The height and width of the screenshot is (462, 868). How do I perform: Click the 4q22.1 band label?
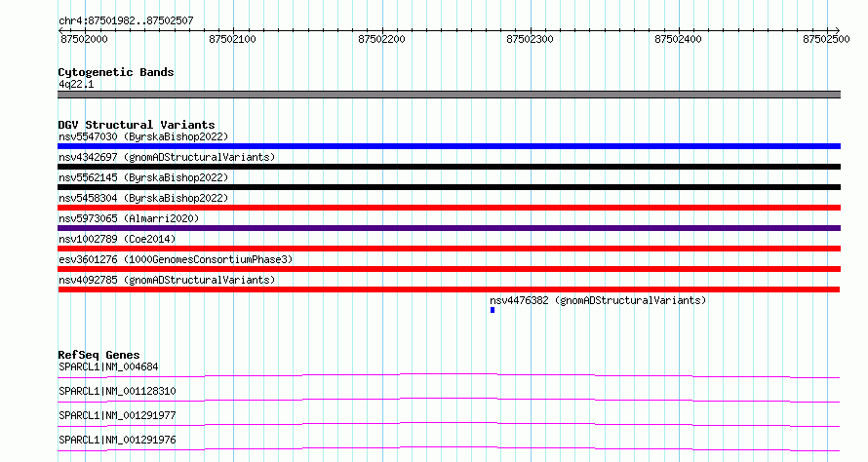tap(76, 84)
